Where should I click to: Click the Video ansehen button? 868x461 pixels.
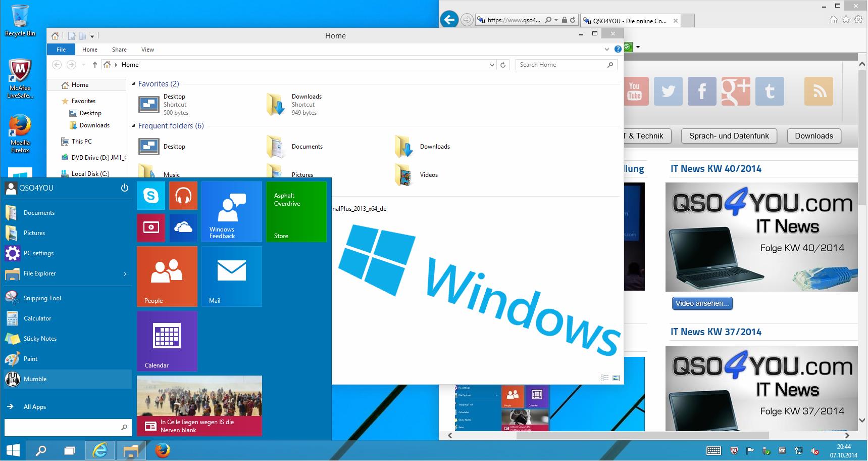[702, 303]
